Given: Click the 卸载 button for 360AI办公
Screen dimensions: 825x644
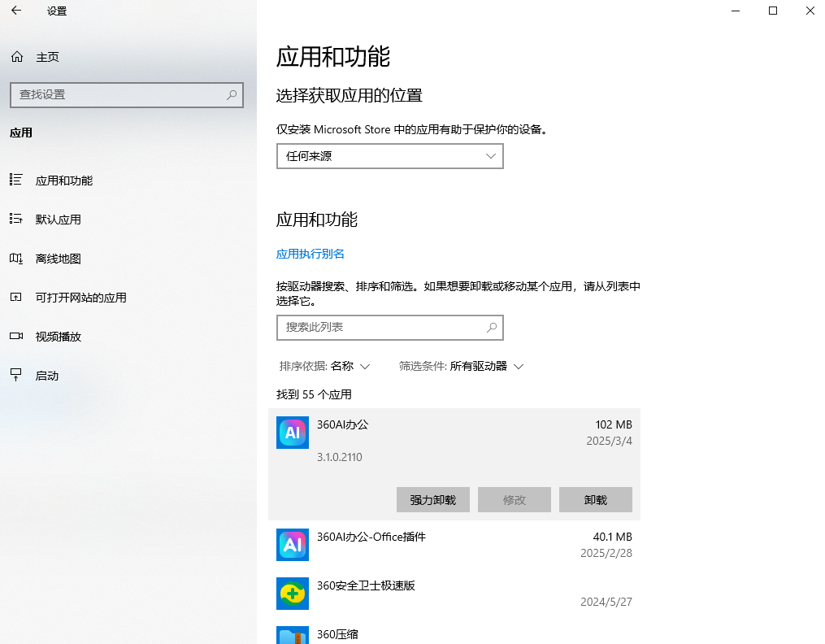Looking at the screenshot, I should click(x=596, y=499).
